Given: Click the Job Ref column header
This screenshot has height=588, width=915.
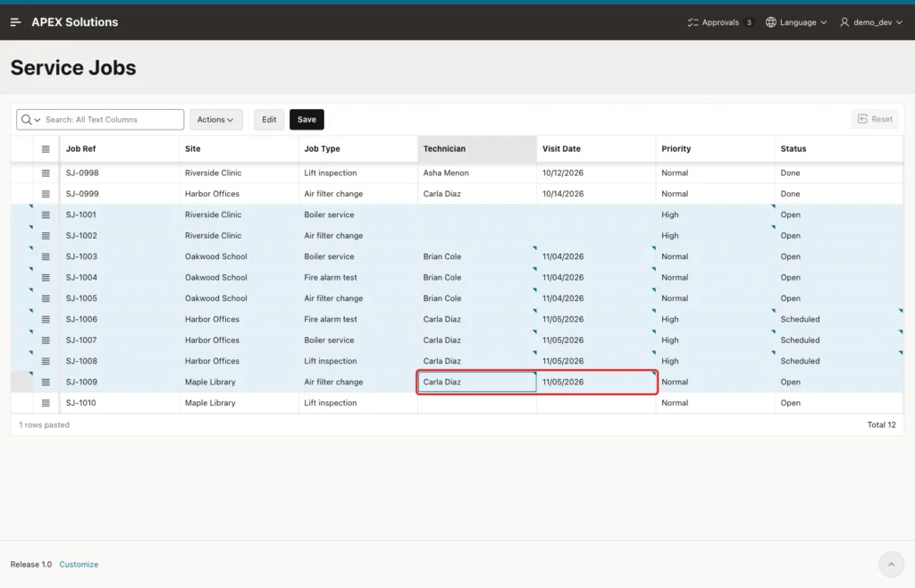Looking at the screenshot, I should [x=120, y=148].
